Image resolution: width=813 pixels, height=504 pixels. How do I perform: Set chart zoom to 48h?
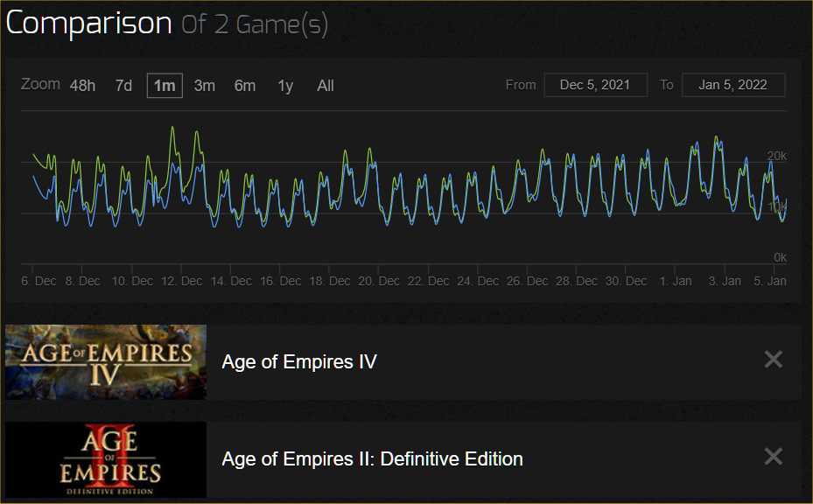tap(82, 86)
